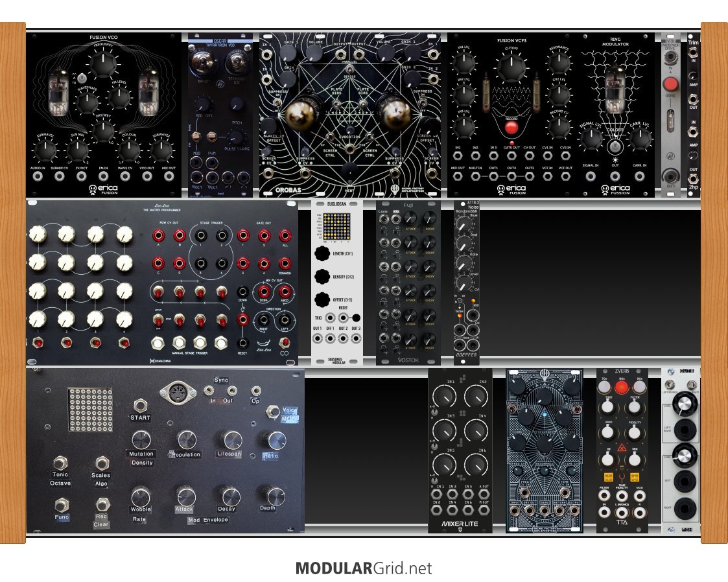
Task: Click the Fusion VCO Mix Out jack
Action: click(x=169, y=176)
